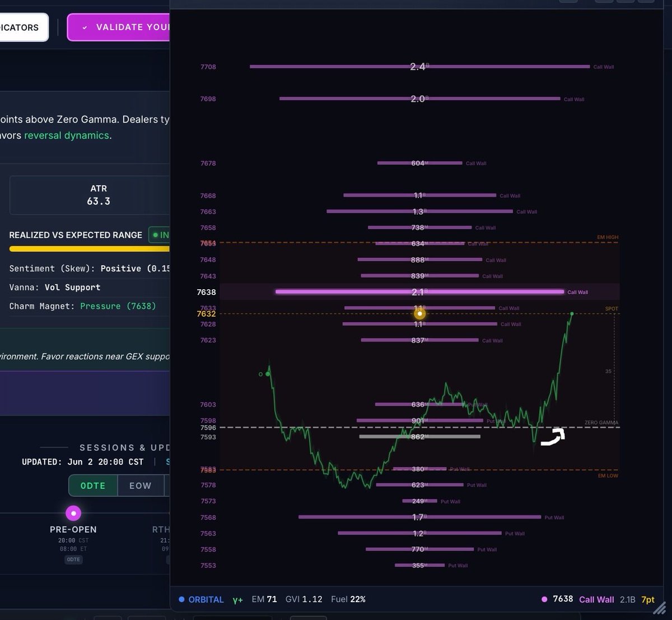Click the green status badge beside Expected Range

click(x=159, y=235)
